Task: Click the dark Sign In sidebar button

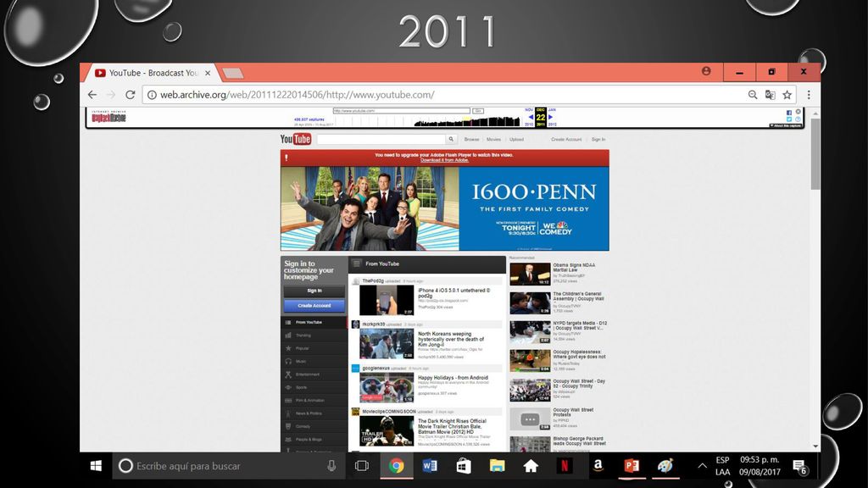Action: click(314, 291)
